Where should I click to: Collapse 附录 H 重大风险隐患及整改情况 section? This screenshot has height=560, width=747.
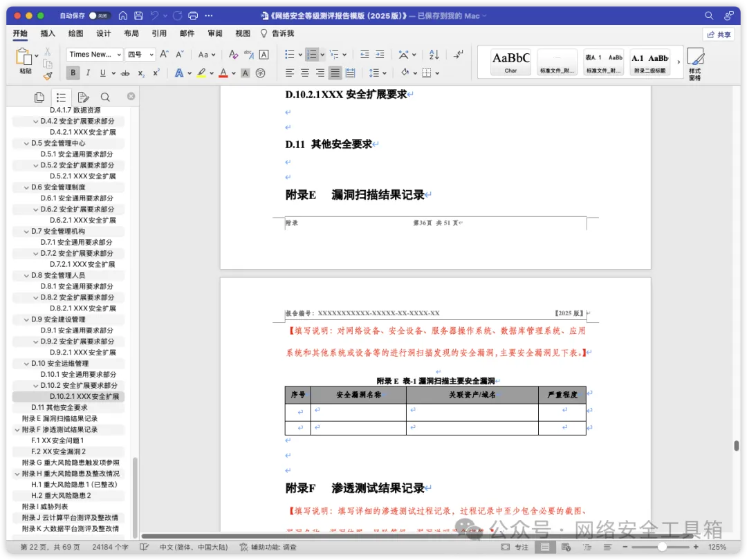coord(17,474)
